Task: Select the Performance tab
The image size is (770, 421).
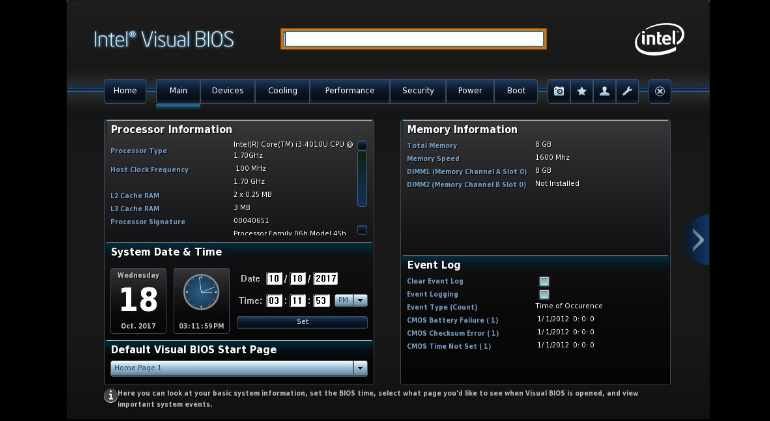Action: (x=350, y=91)
